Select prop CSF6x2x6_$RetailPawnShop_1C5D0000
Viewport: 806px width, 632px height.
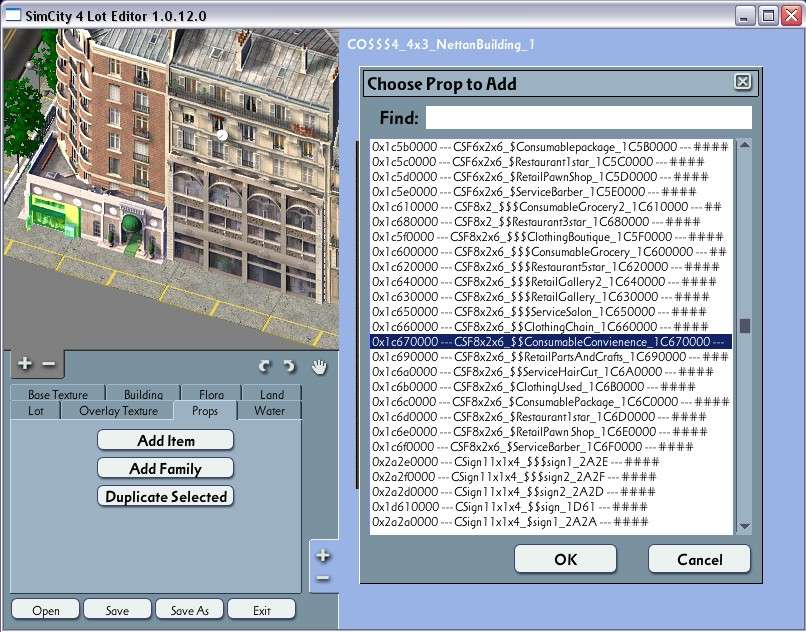(551, 177)
